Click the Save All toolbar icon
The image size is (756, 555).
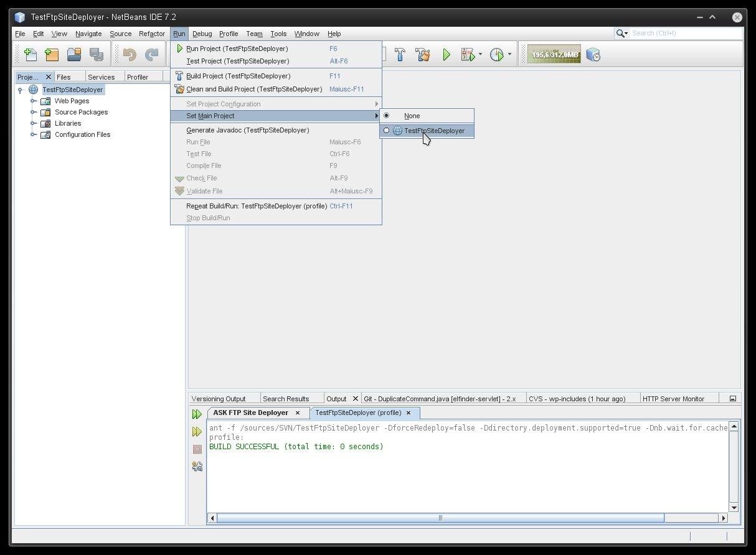point(97,54)
